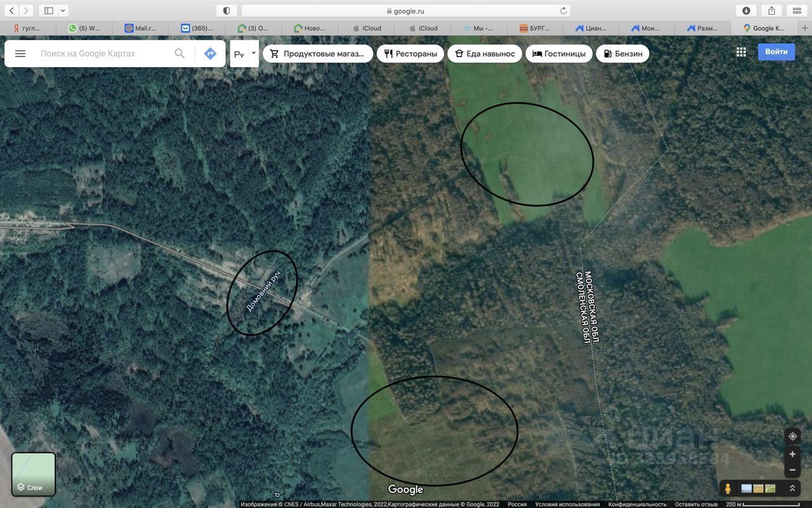Click the blue Войти sign-in button
The image size is (812, 508).
(x=776, y=52)
